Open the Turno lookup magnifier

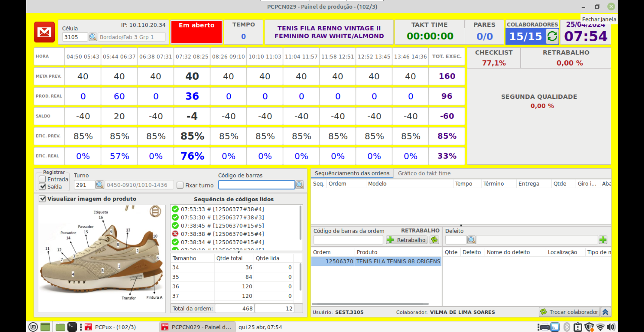click(99, 185)
